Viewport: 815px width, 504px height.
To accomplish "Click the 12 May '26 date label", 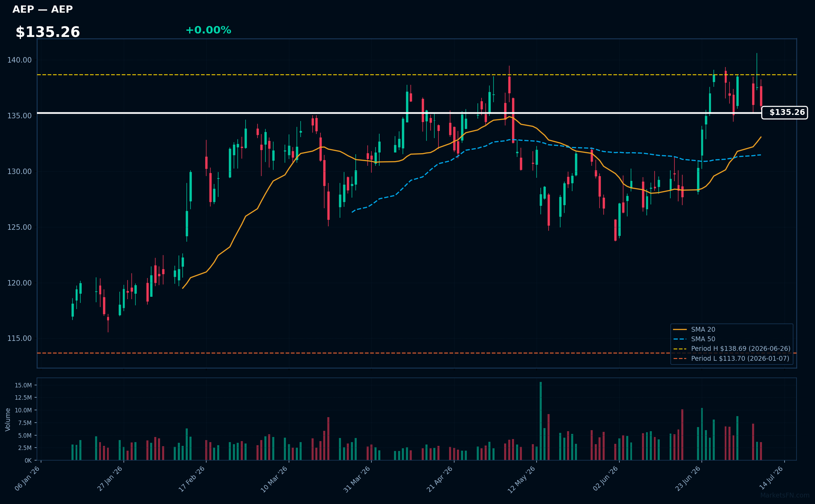I will (522, 479).
